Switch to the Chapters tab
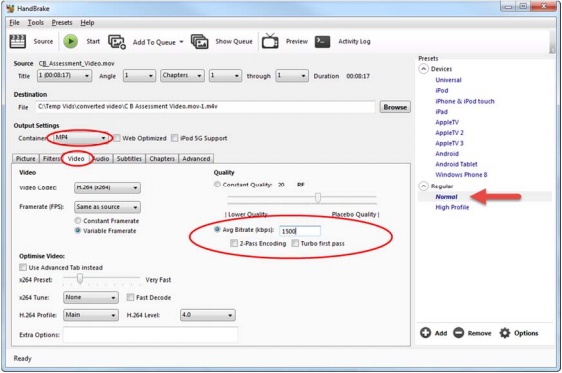This screenshot has height=373, width=562. [x=162, y=158]
